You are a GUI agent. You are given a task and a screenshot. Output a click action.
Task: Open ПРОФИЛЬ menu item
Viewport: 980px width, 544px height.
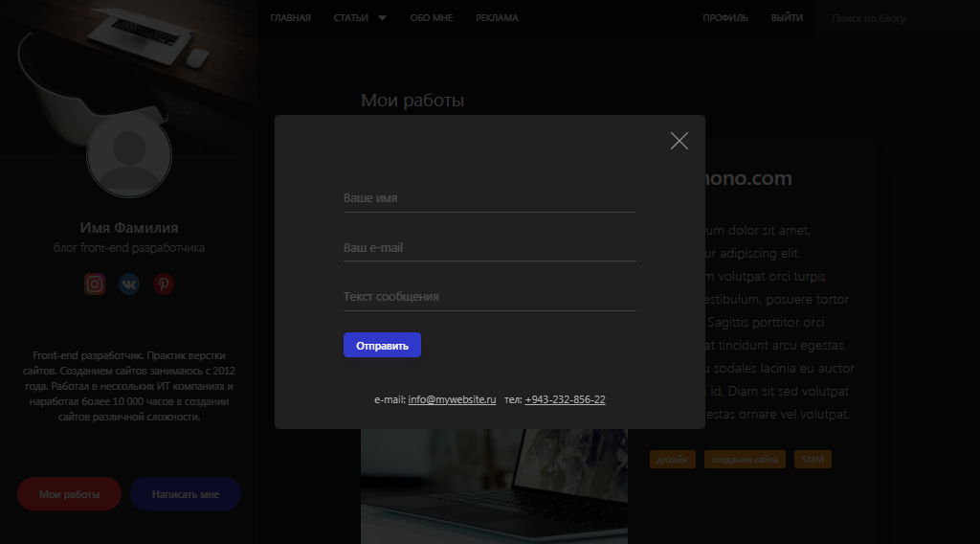click(725, 17)
